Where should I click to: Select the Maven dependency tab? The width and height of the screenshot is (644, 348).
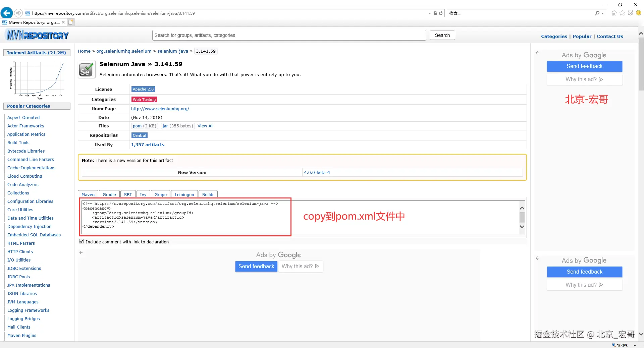(88, 194)
